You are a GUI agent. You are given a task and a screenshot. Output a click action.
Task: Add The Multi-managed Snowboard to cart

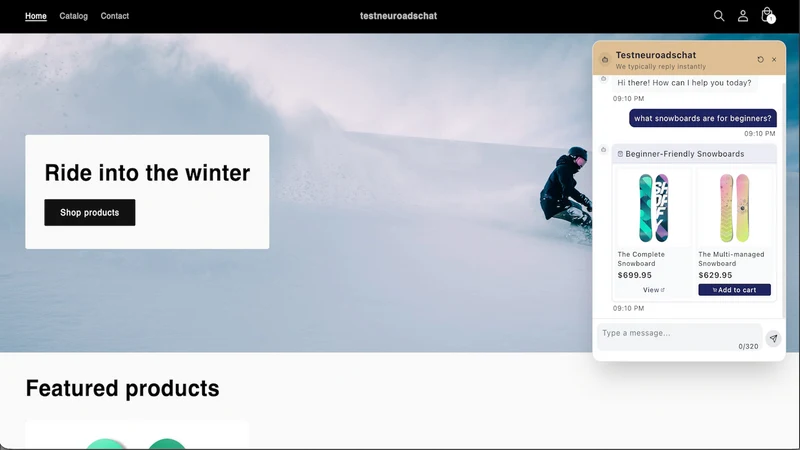pos(735,290)
